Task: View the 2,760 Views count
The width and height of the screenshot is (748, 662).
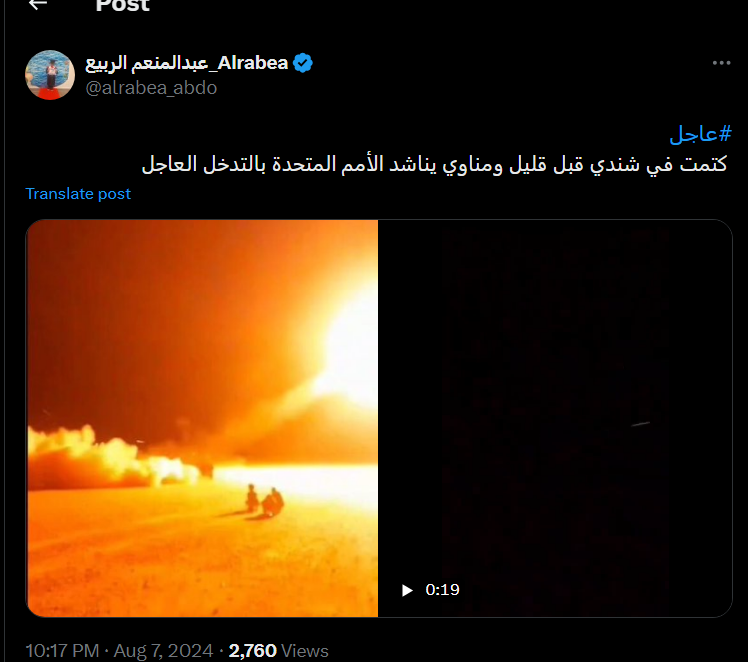Action: coord(279,651)
